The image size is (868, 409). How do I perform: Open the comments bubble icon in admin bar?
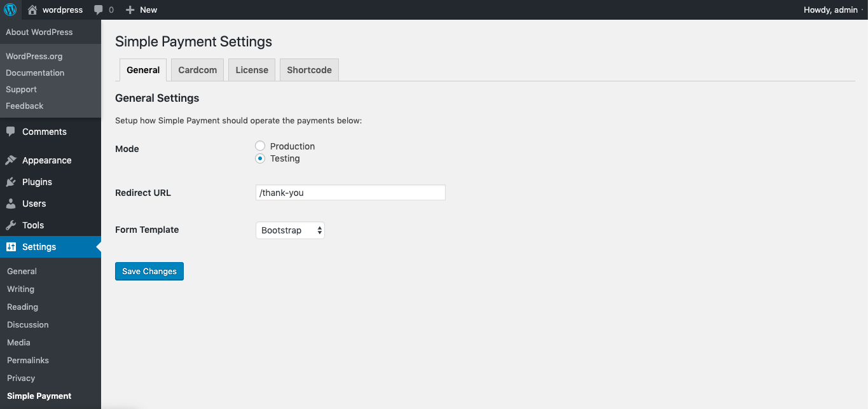click(98, 10)
